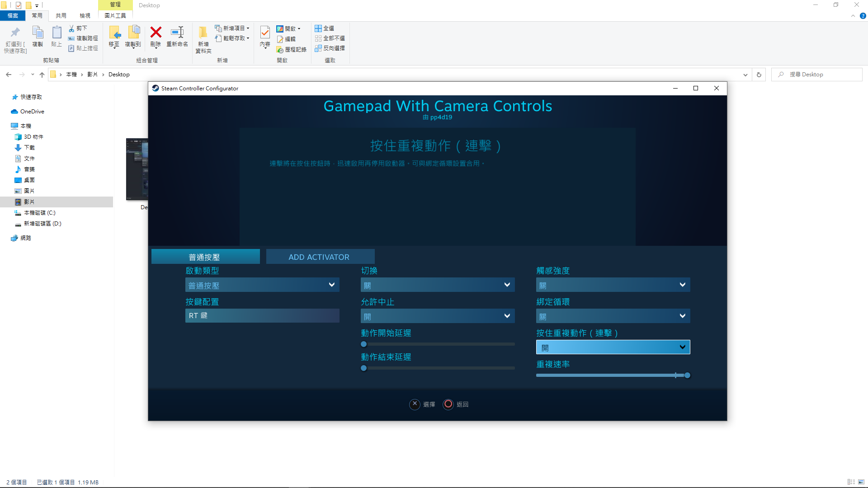
Task: Select OneDrive in navigation pane
Action: tap(32, 112)
